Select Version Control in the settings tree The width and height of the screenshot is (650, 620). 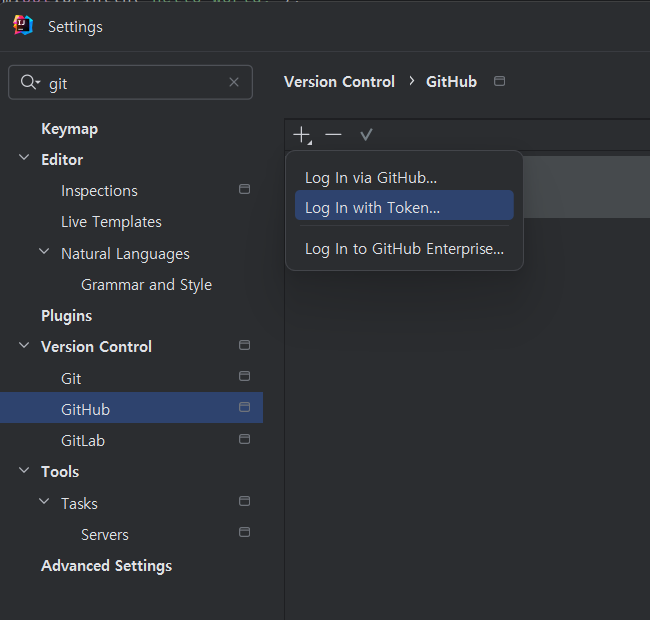point(97,347)
